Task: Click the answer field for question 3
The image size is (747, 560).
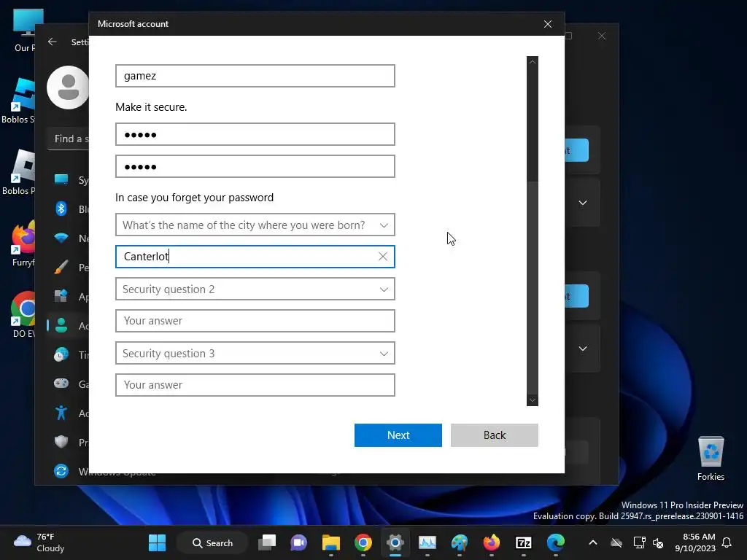Action: pos(255,385)
